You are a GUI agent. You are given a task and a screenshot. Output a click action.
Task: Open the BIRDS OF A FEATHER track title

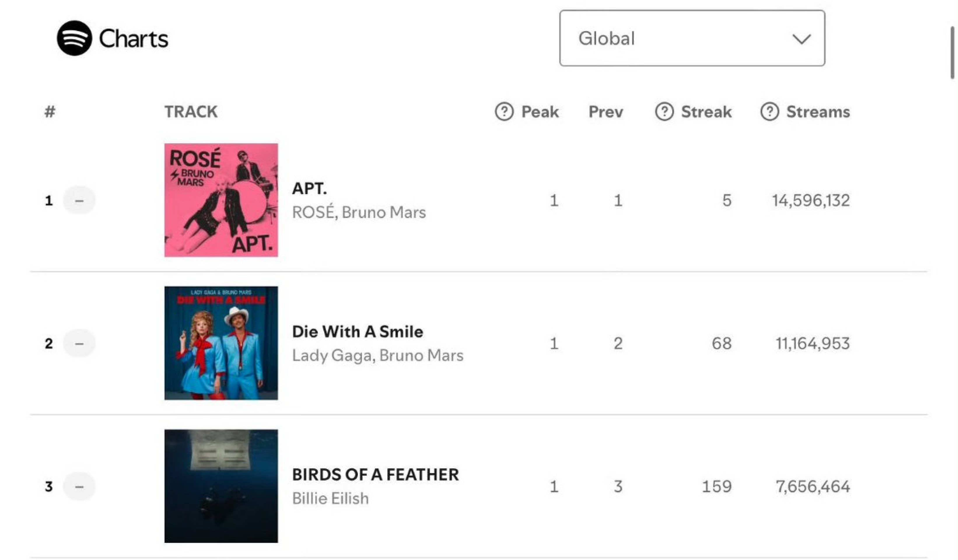tap(375, 475)
